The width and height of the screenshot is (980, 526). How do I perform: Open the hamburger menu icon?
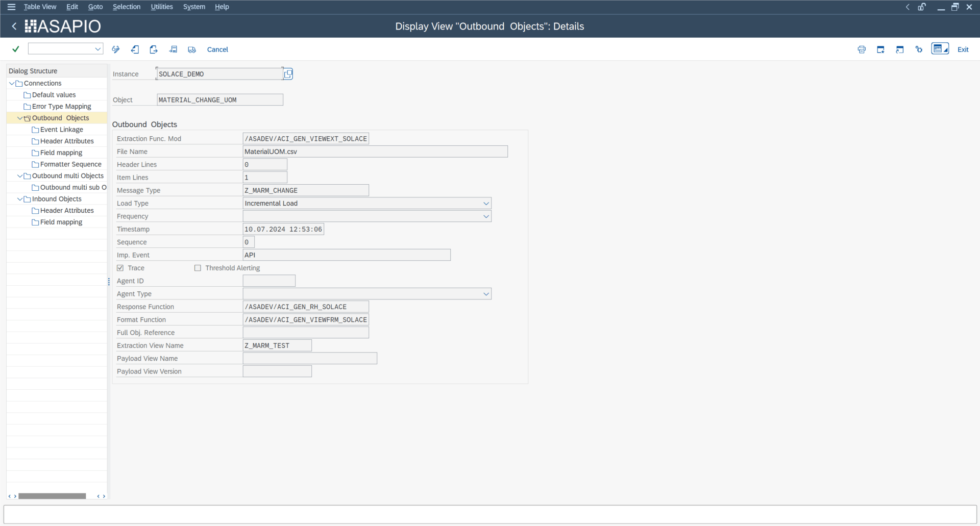(x=11, y=7)
